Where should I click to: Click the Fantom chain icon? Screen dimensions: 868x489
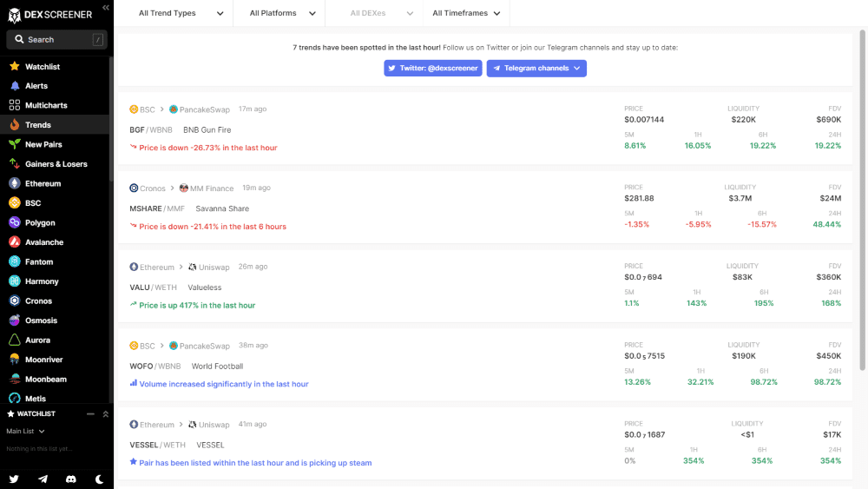tap(15, 261)
